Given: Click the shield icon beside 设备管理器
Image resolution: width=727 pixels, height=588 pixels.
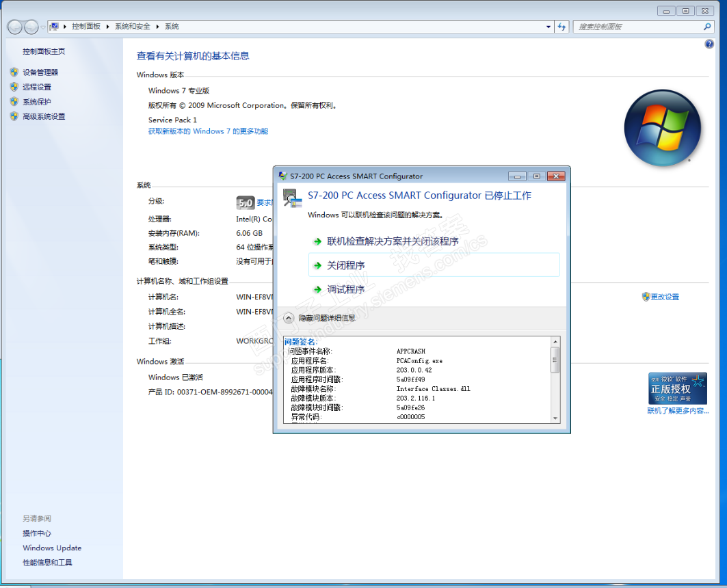Looking at the screenshot, I should [x=14, y=72].
